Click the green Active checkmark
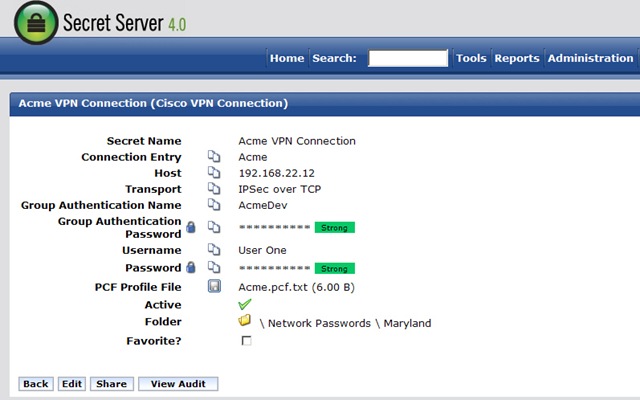Image resolution: width=640 pixels, height=400 pixels. (x=245, y=304)
